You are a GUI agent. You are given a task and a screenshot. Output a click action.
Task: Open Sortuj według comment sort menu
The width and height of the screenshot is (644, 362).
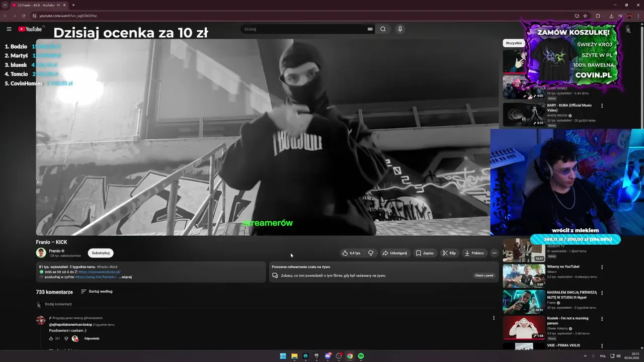pyautogui.click(x=97, y=292)
